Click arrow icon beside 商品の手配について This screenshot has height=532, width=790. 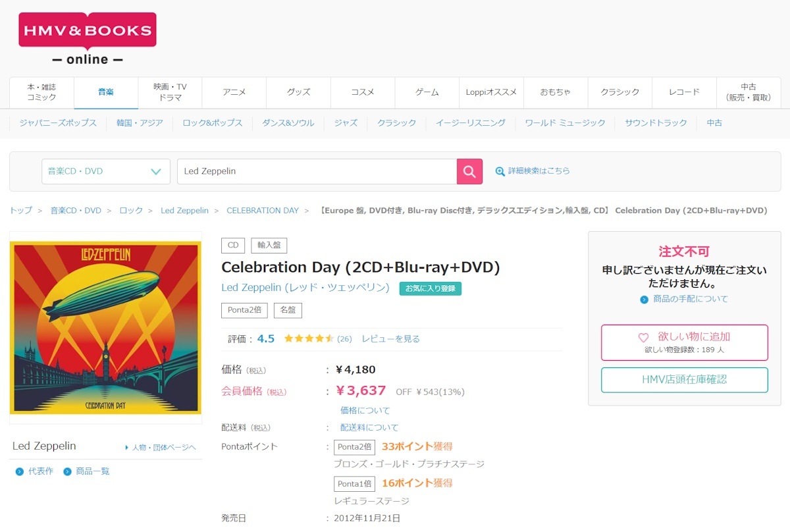coord(645,300)
